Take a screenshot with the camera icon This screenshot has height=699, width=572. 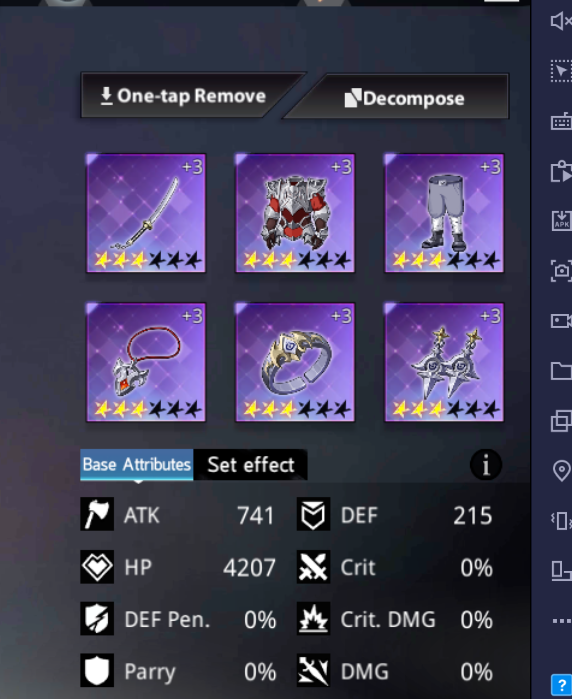pos(561,271)
